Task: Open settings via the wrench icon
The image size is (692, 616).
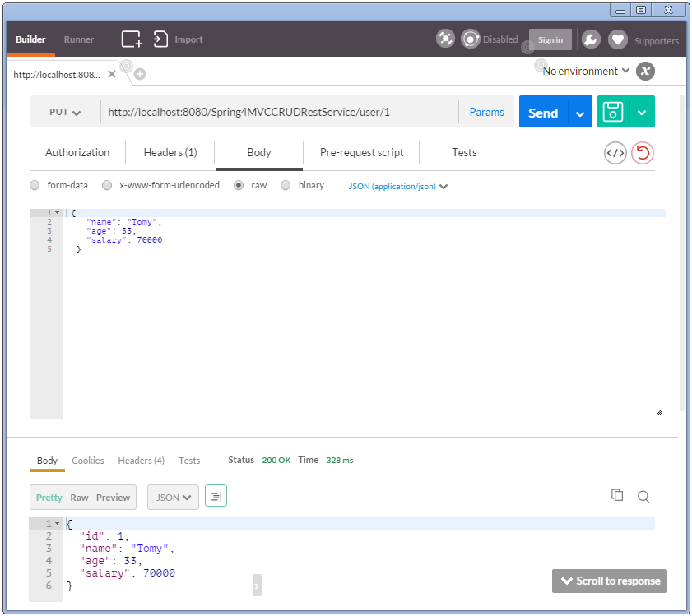Action: (x=590, y=39)
